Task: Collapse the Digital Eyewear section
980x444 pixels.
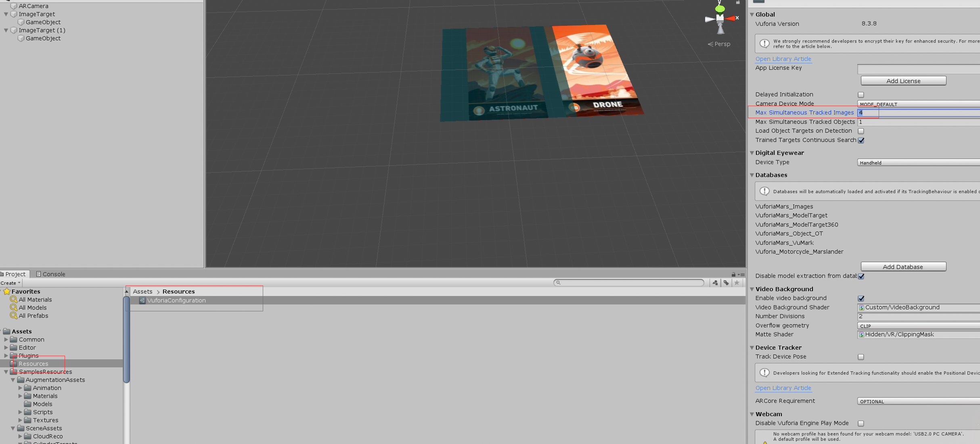Action: point(752,153)
